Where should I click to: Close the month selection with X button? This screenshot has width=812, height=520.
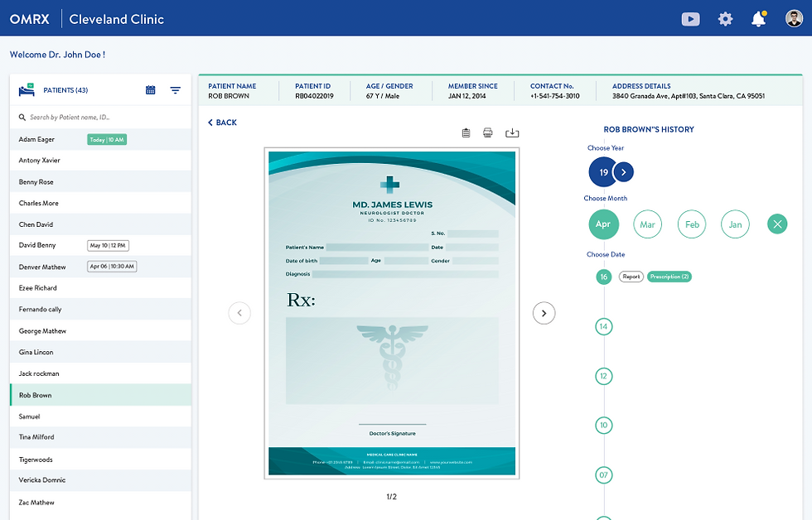(777, 224)
